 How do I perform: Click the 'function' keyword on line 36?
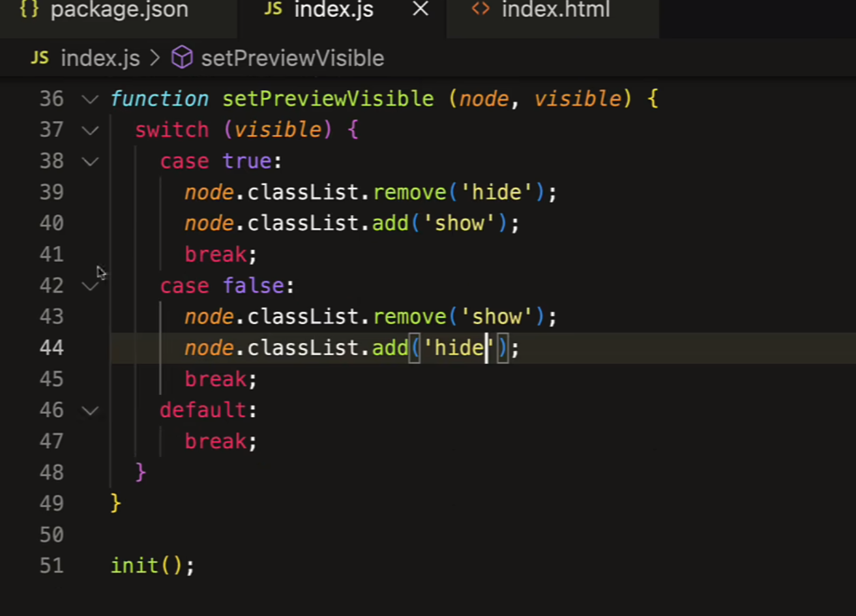160,99
